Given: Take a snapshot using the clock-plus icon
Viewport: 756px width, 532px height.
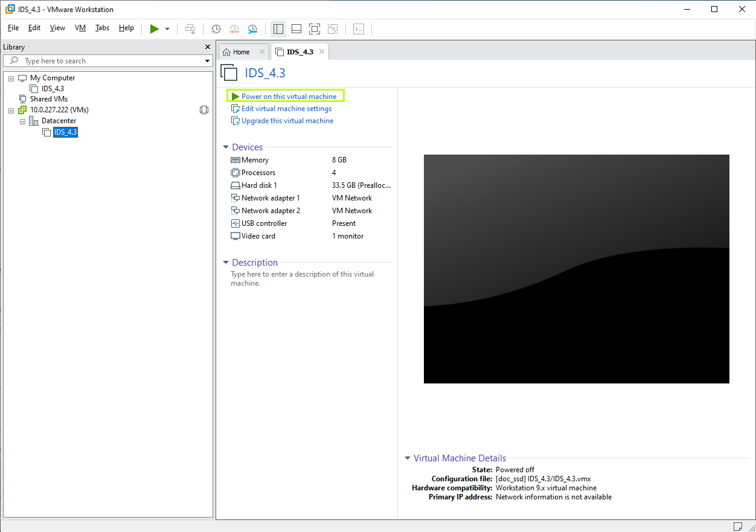Looking at the screenshot, I should 216,28.
